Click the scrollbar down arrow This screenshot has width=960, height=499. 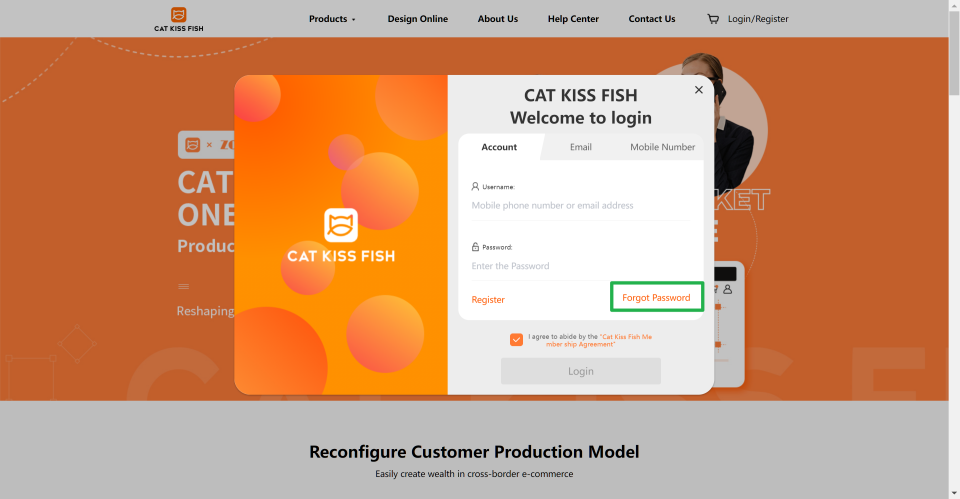(954, 493)
